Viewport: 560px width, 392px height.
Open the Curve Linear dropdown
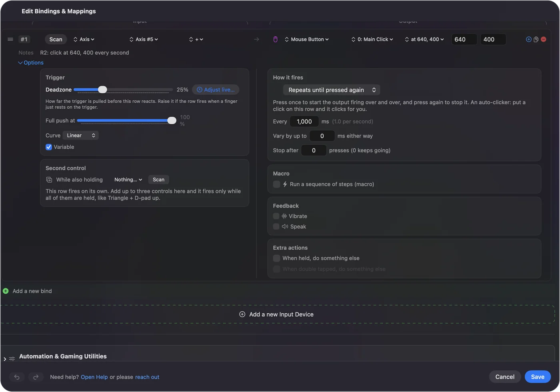[81, 135]
